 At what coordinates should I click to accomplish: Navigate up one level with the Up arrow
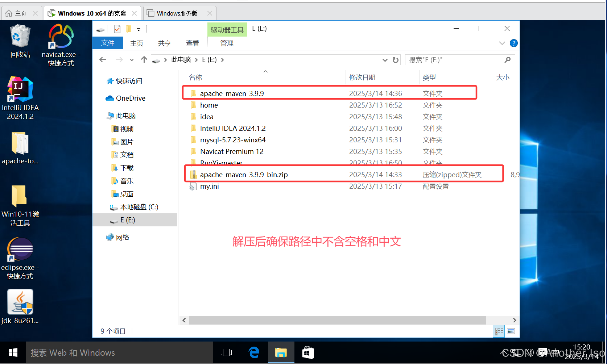pos(144,60)
